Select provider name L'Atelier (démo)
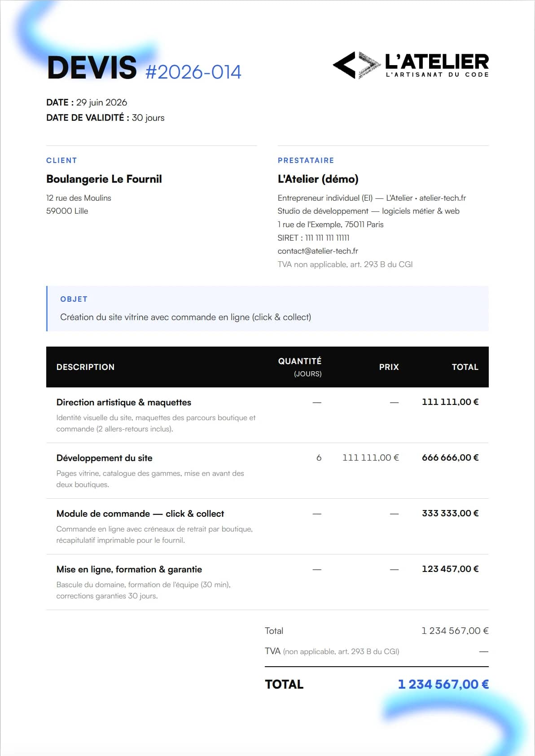The image size is (535, 756). tap(318, 179)
